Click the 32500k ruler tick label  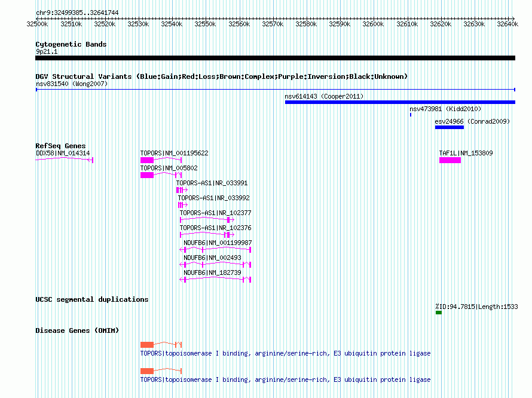click(x=37, y=24)
